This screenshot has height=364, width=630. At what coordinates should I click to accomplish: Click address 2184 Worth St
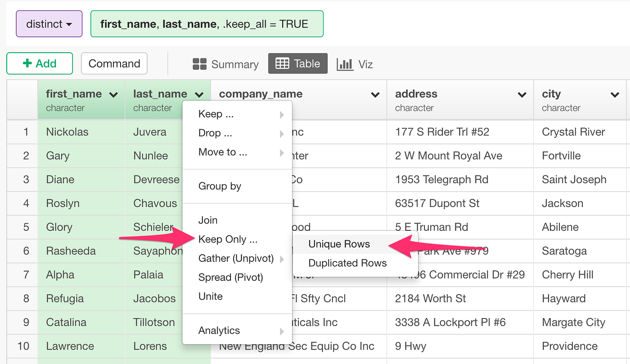(430, 299)
